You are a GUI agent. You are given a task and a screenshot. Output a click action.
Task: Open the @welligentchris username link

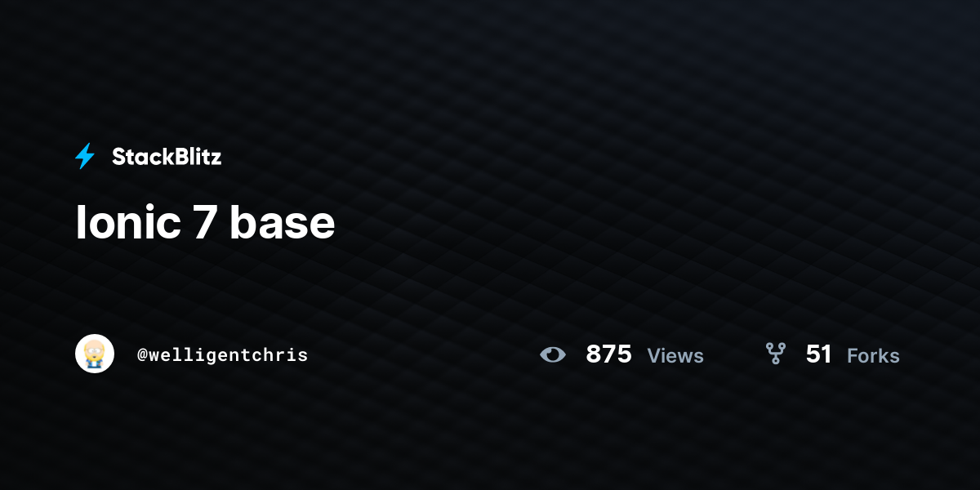[223, 355]
